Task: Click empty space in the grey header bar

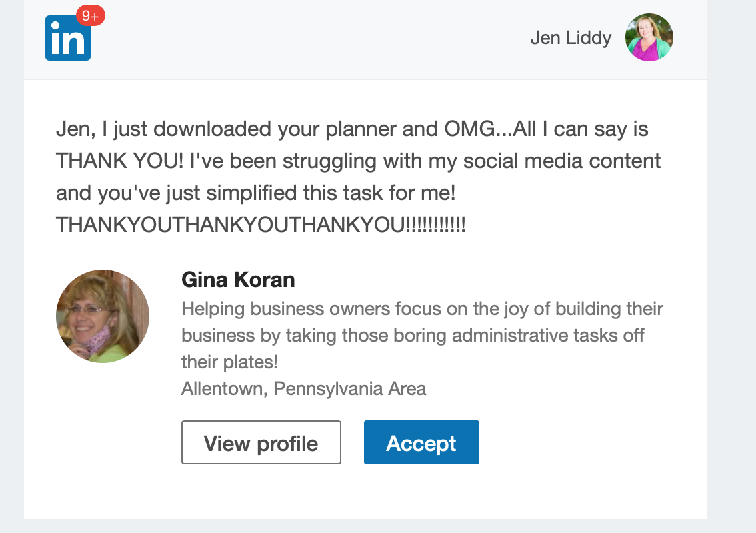Action: click(307, 39)
